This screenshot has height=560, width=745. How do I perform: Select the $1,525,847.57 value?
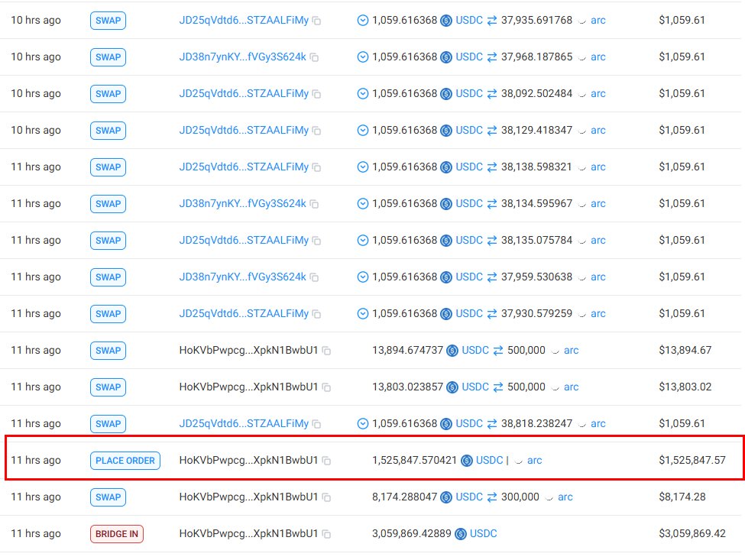click(692, 460)
